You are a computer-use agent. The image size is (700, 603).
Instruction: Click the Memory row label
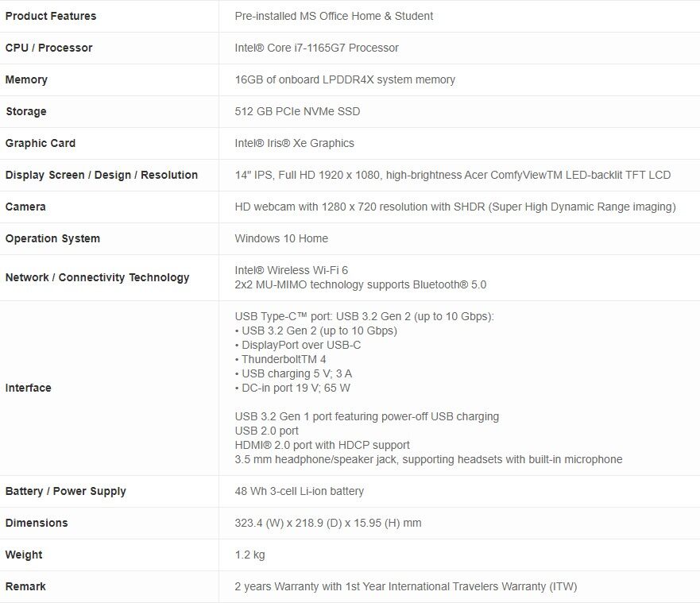[26, 79]
